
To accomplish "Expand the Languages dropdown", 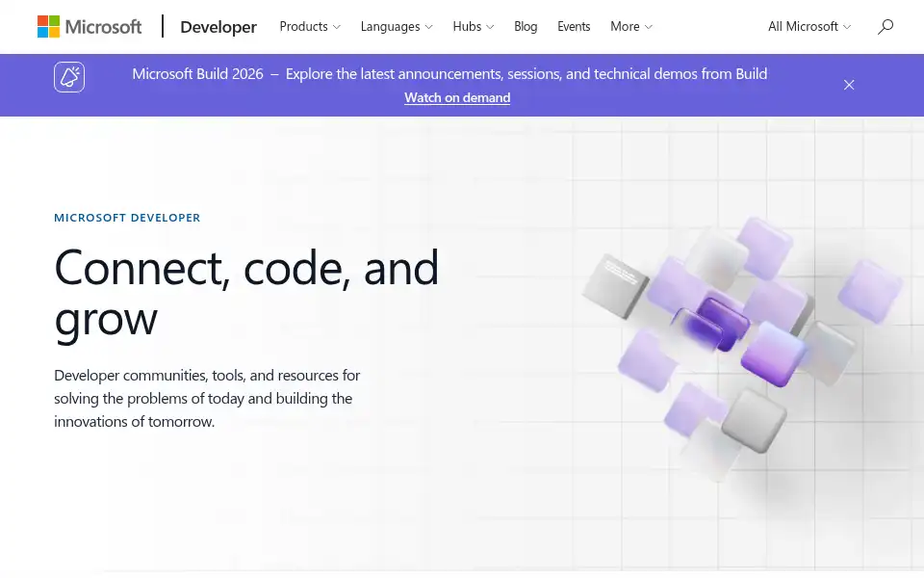I will pyautogui.click(x=397, y=27).
